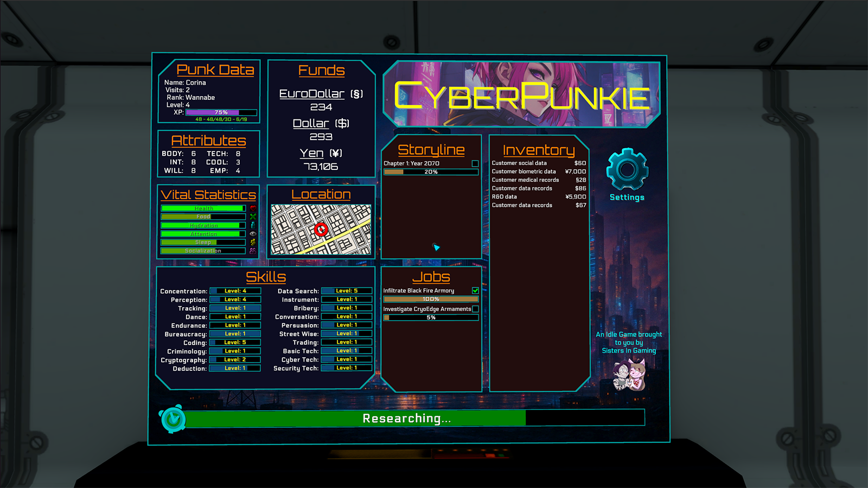Select the Customer data records $86 row
This screenshot has width=868, height=488.
(x=539, y=188)
